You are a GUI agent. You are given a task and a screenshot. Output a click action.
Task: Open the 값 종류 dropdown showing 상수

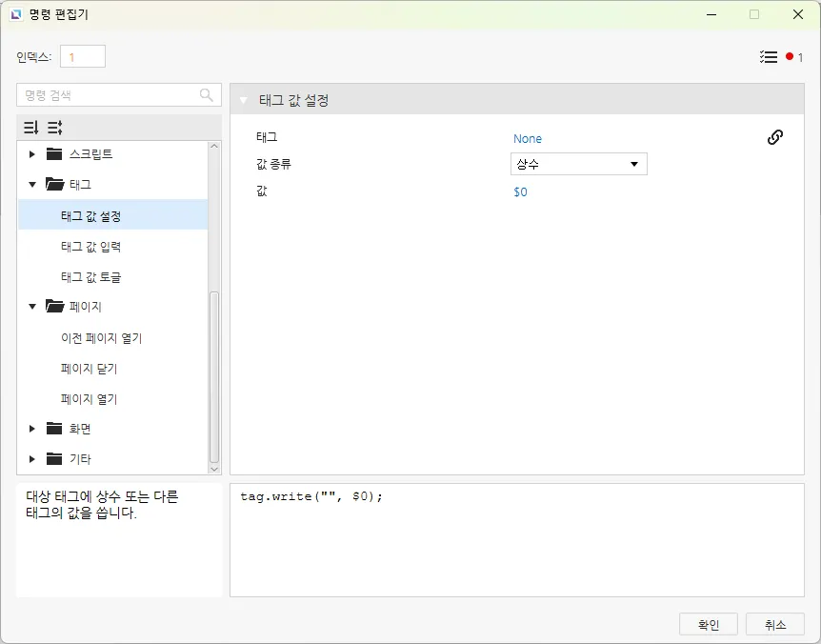click(579, 164)
